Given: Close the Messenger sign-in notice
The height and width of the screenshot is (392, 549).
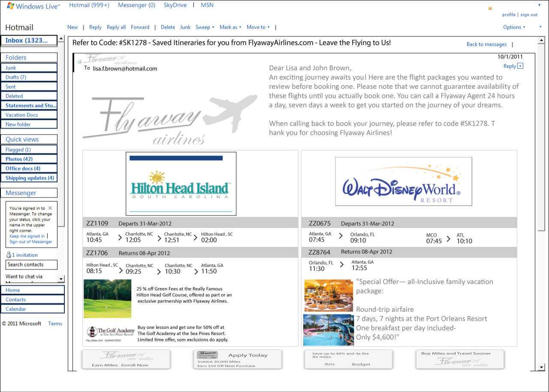Looking at the screenshot, I should 50,208.
